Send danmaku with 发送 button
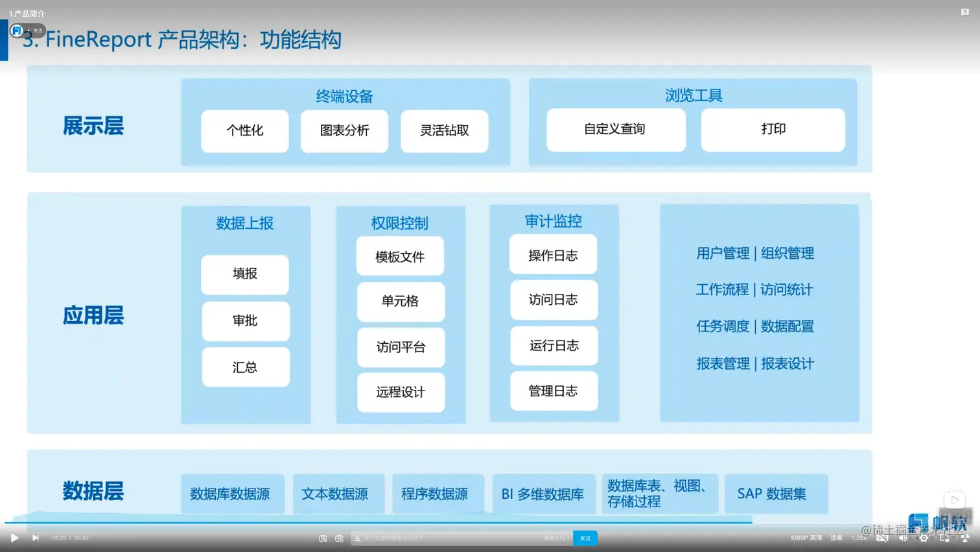 pyautogui.click(x=585, y=538)
